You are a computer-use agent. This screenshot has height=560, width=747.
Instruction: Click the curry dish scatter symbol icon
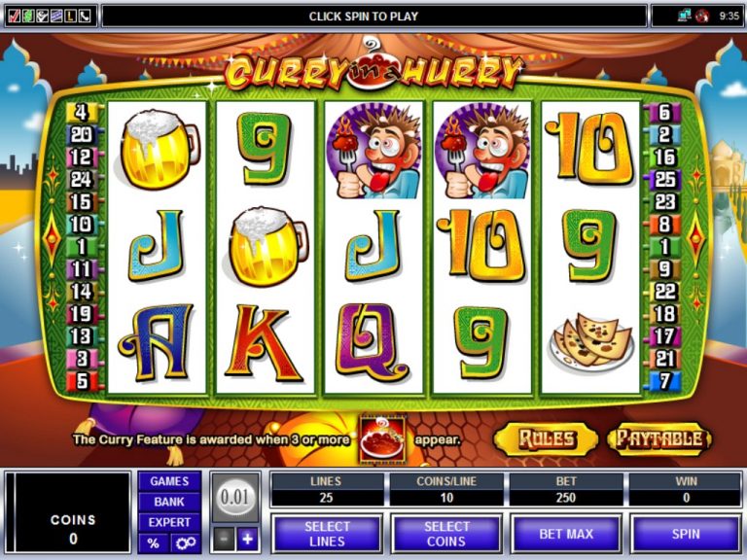[x=383, y=439]
